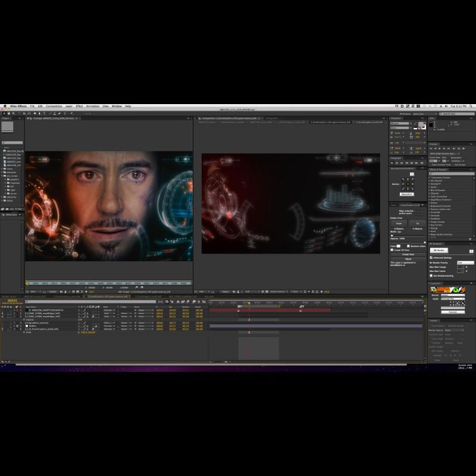Open the Window menu
This screenshot has height=476, width=476.
point(117,107)
